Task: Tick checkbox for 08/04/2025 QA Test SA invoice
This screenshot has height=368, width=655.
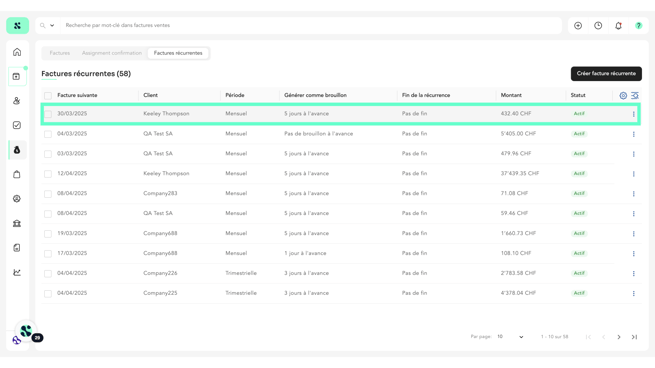Action: (48, 214)
